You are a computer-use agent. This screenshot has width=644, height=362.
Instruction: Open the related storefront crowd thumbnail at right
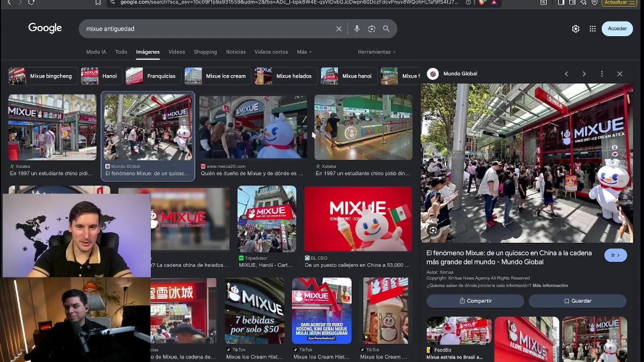click(x=594, y=339)
